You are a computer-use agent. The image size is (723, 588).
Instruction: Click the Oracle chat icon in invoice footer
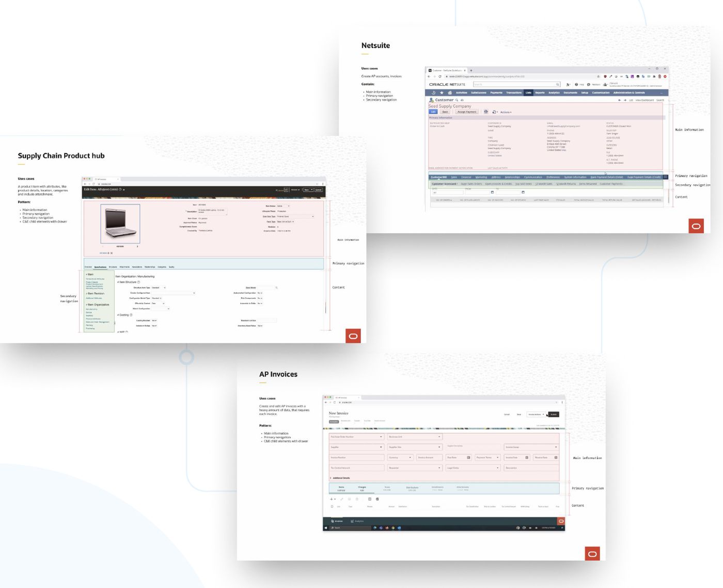pos(561,521)
